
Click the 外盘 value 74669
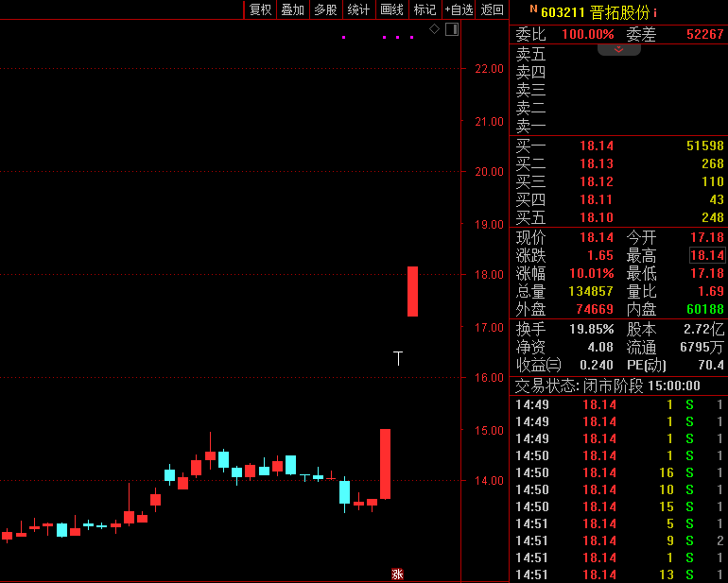[x=595, y=309]
